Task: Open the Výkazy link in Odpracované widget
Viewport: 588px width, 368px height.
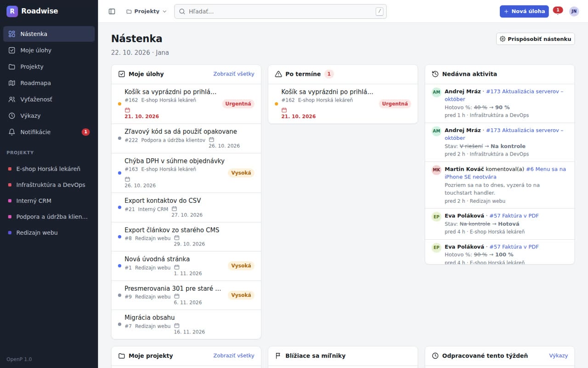Action: pyautogui.click(x=559, y=356)
